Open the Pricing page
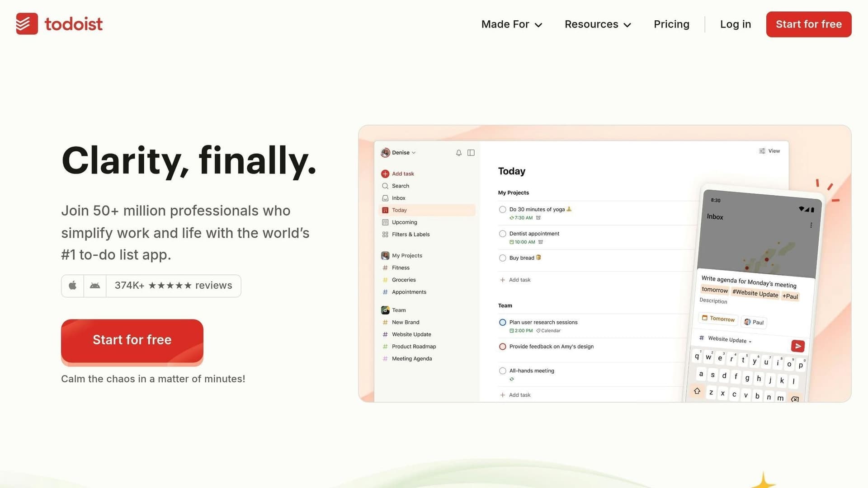This screenshot has height=488, width=868. pos(671,24)
